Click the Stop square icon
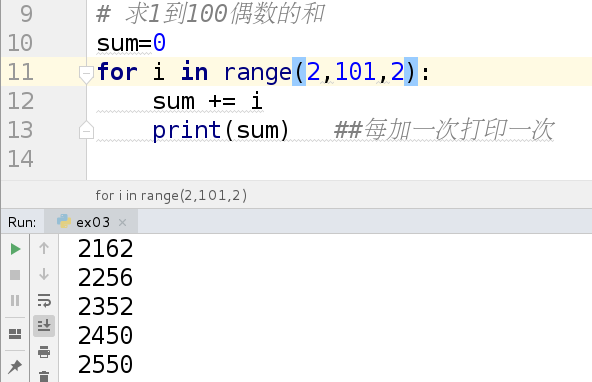The image size is (592, 382). pyautogui.click(x=15, y=275)
